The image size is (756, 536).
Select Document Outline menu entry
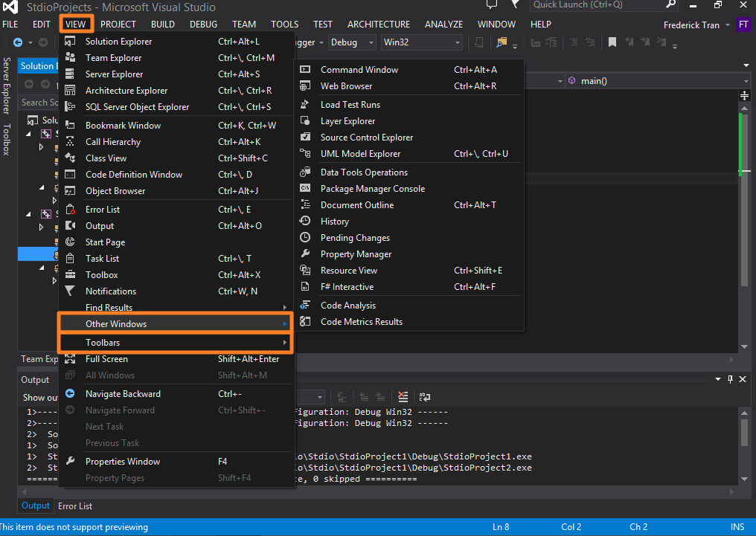(x=409, y=205)
